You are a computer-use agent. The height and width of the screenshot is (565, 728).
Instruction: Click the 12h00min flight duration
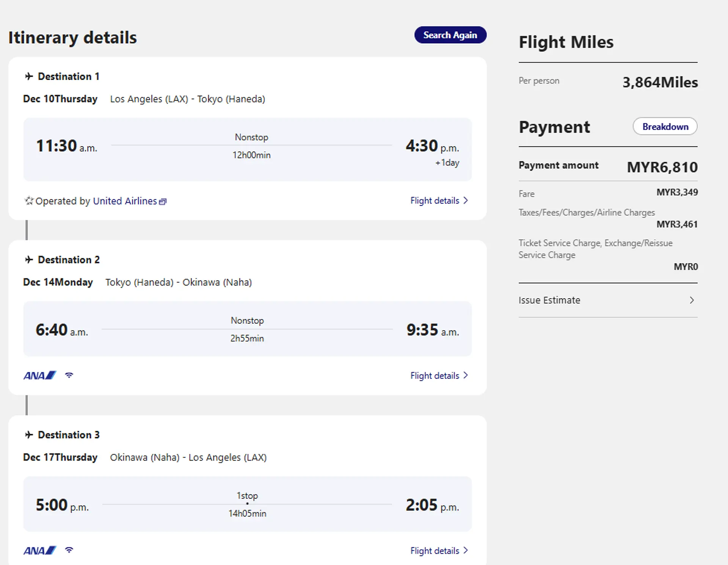(x=251, y=155)
